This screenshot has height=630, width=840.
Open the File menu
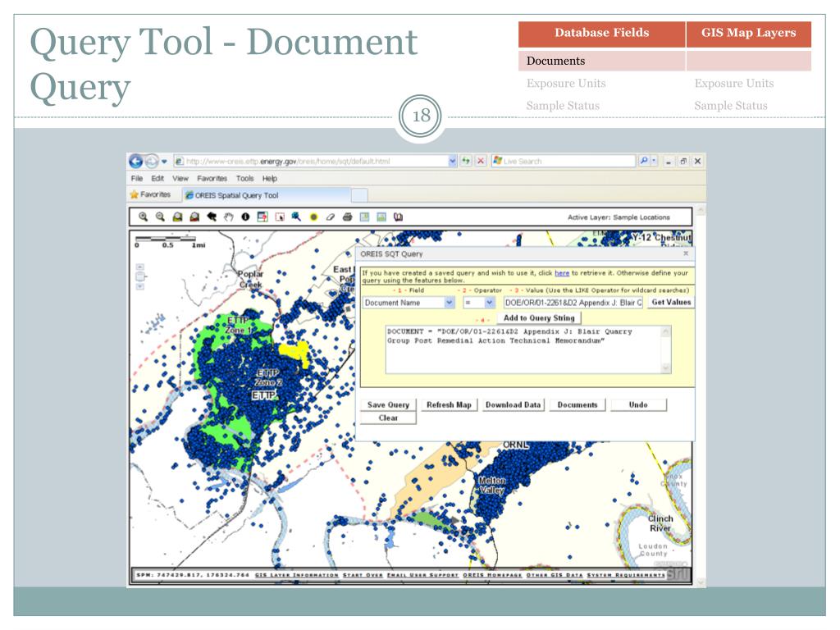click(137, 178)
